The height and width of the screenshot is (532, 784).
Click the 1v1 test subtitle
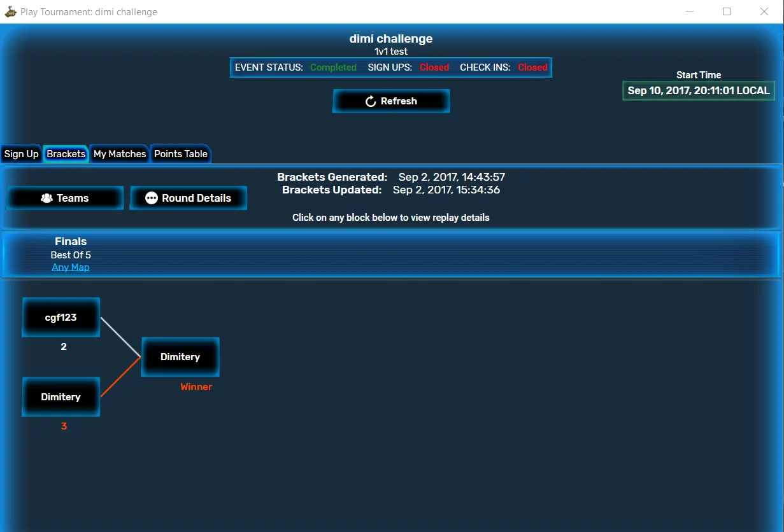(x=391, y=52)
